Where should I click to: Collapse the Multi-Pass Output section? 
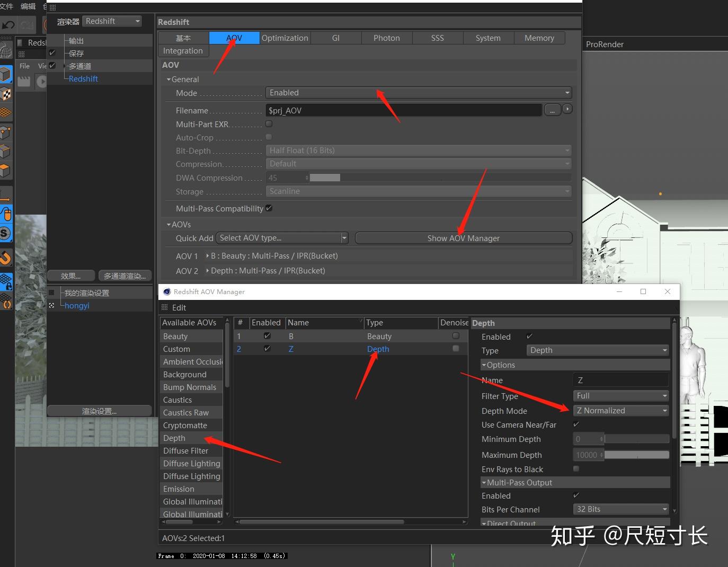click(x=484, y=482)
